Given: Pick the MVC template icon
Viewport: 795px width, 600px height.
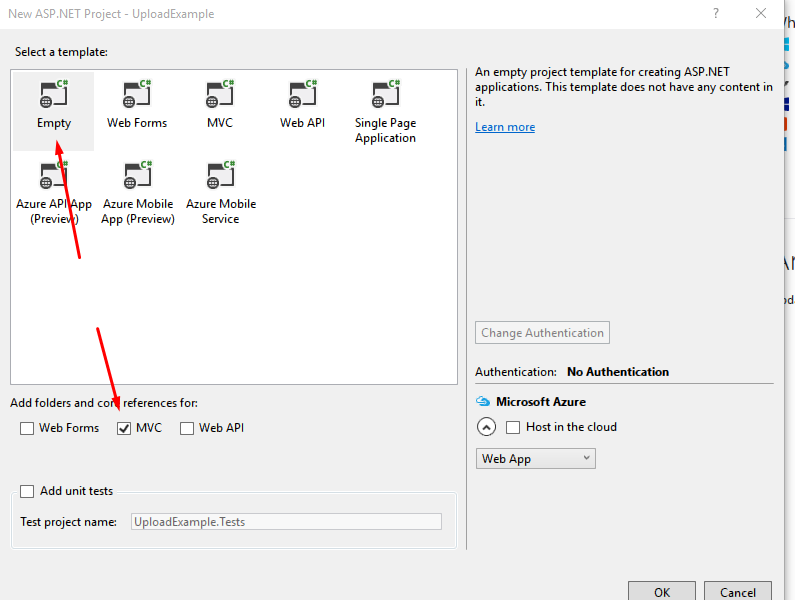Looking at the screenshot, I should (220, 94).
